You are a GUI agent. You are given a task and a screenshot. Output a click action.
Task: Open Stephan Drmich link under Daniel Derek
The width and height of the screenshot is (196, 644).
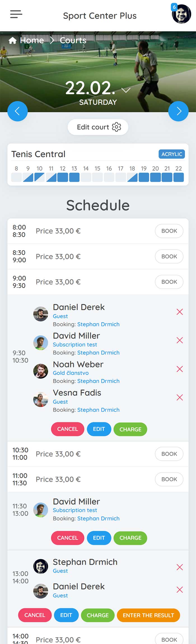coord(98,324)
